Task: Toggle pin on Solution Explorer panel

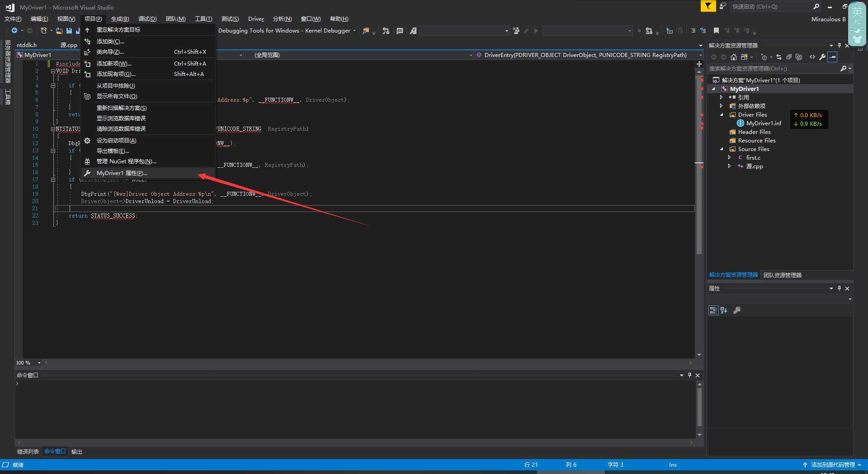Action: (839, 45)
